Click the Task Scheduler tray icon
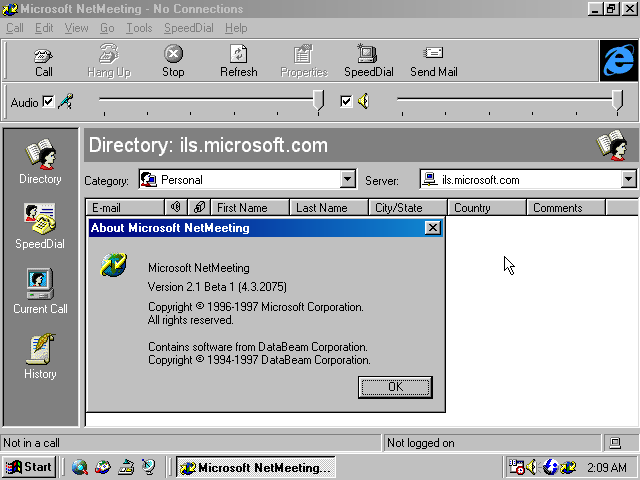This screenshot has width=640, height=480. click(516, 467)
